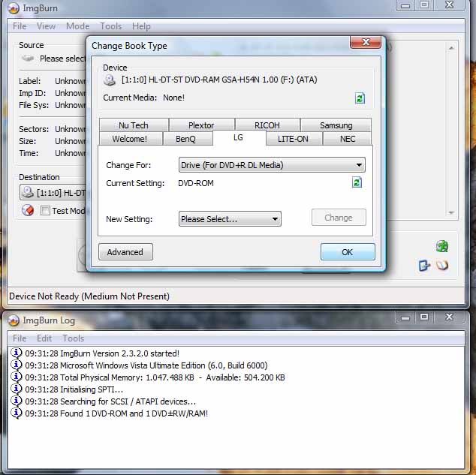Image resolution: width=476 pixels, height=475 pixels.
Task: Click the drive icon beside HL-DT-ST DVD-RAM device
Action: coord(110,80)
